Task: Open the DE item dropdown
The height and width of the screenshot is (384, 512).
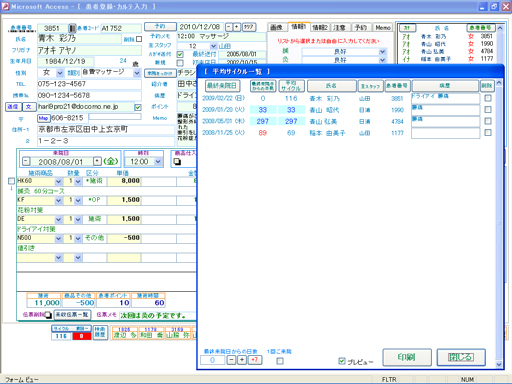Action: pos(59,220)
